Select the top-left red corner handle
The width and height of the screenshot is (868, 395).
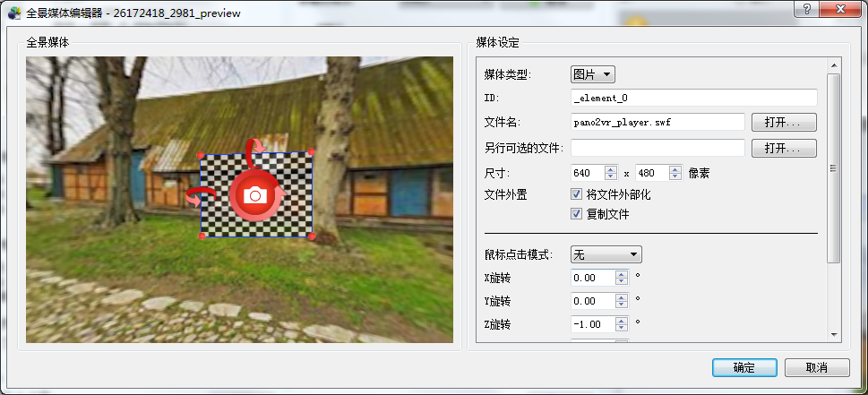201,155
